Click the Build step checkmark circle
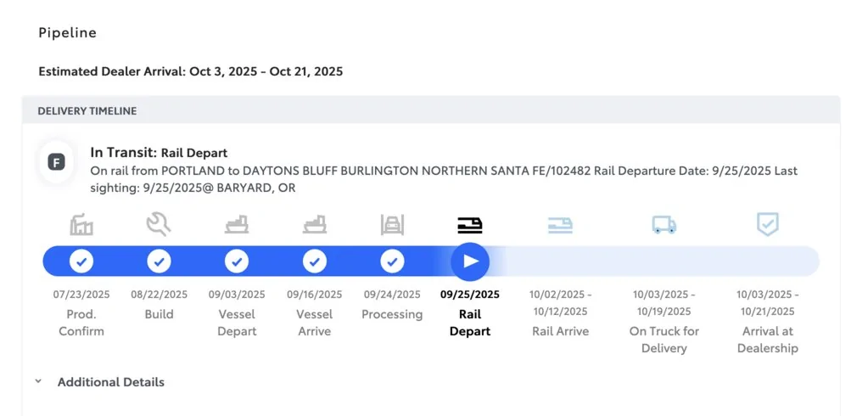868x416 pixels. (159, 261)
